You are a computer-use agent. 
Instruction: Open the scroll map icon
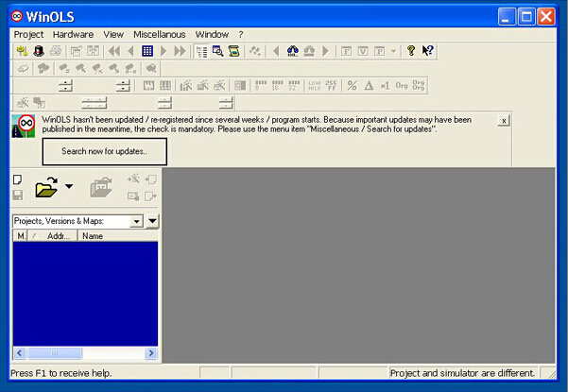(234, 51)
